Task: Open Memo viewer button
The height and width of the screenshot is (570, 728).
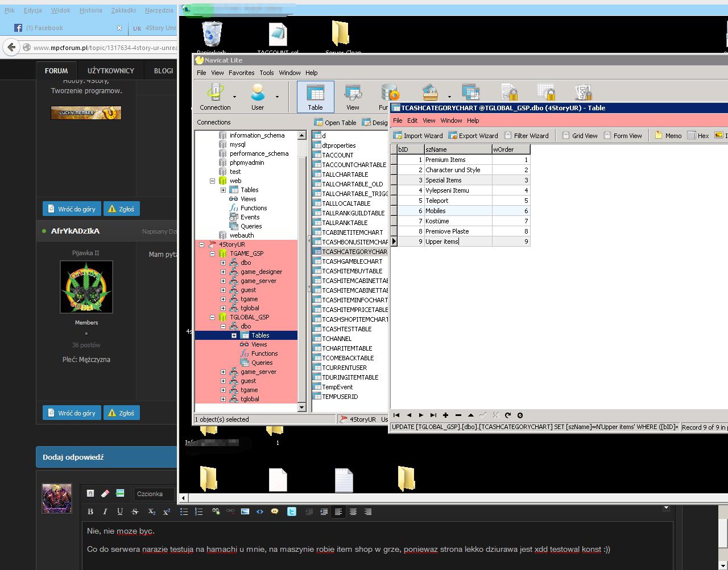Action: (668, 136)
